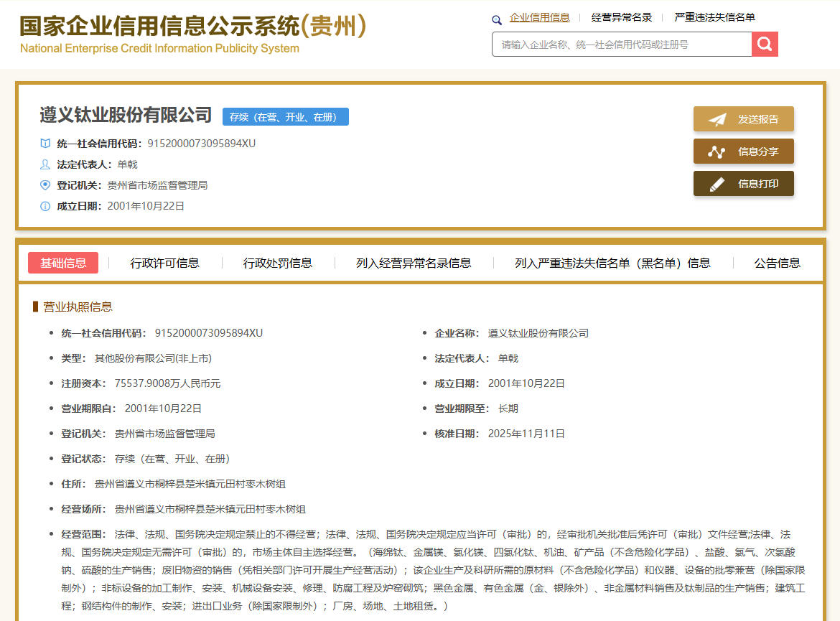Image resolution: width=840 pixels, height=621 pixels.
Task: Open the 行政许可信息 tab
Action: 164,263
